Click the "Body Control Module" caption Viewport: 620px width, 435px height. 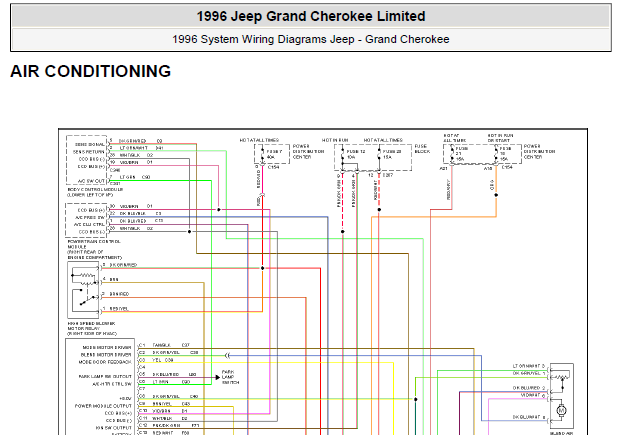tap(95, 192)
